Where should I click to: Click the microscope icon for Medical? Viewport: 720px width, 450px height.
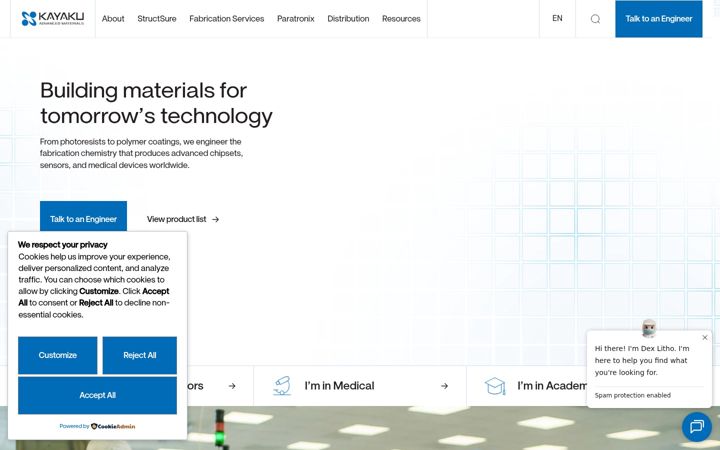click(282, 386)
